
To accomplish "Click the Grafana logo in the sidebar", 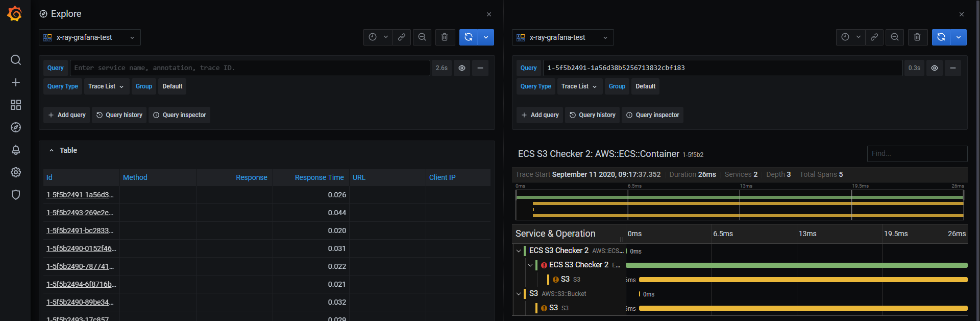I will tap(15, 14).
